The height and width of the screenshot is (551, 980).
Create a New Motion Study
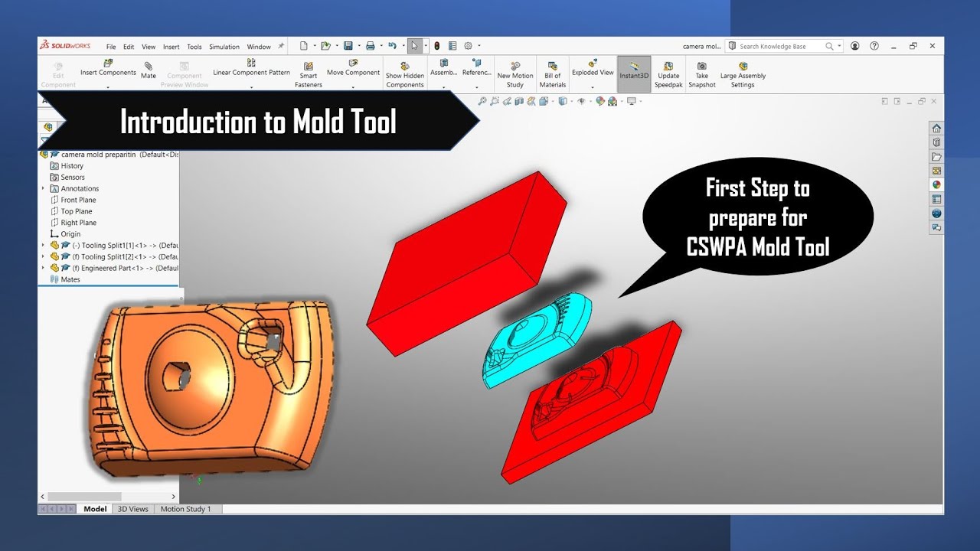(x=515, y=75)
